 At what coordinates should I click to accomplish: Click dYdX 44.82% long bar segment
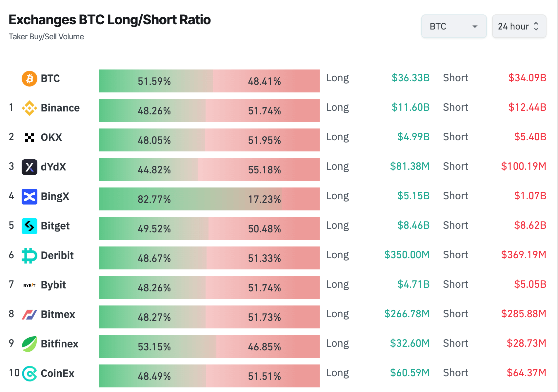click(149, 169)
